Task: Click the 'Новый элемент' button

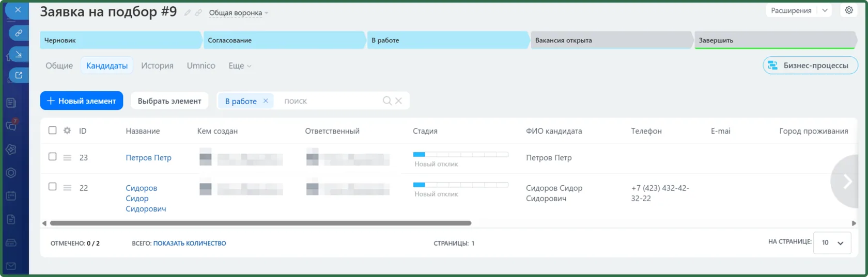Action: coord(82,101)
